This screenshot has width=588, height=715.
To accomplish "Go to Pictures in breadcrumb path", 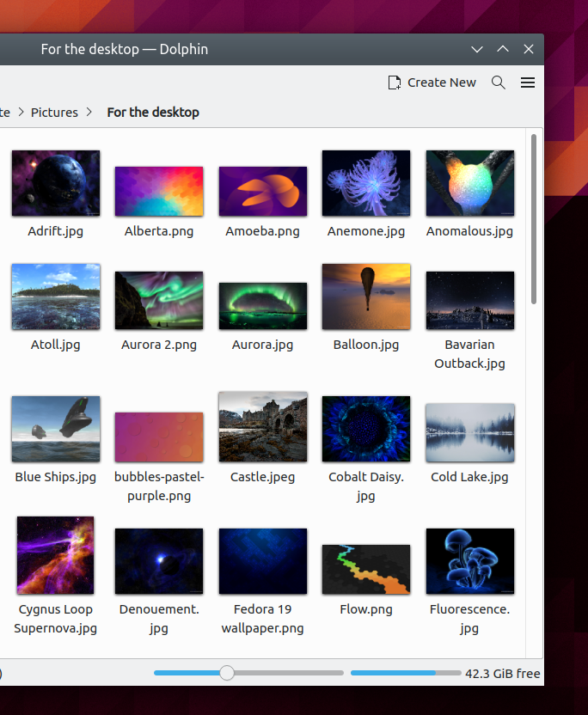I will click(x=54, y=113).
